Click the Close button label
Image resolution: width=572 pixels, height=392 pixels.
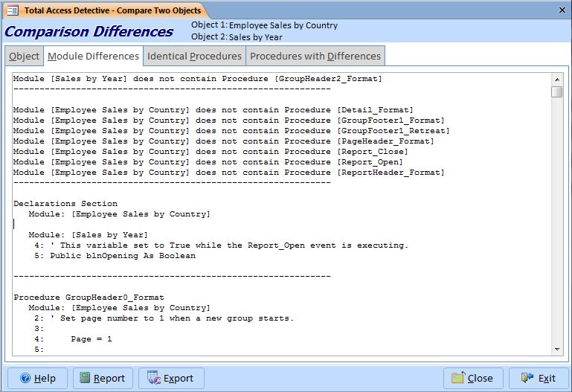coord(480,379)
